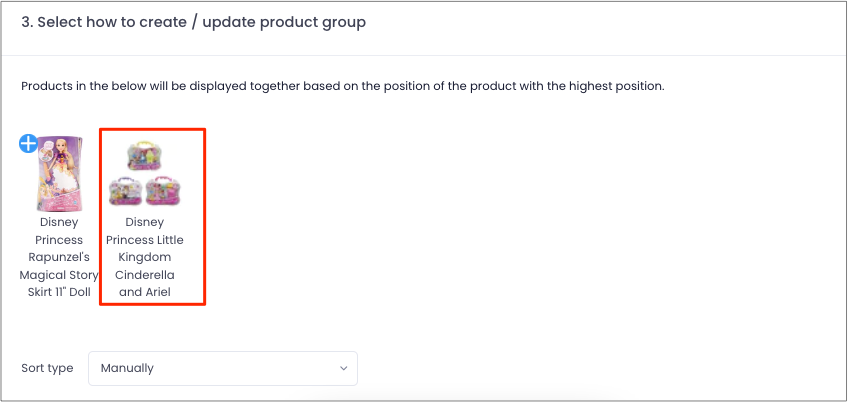The image size is (848, 402).
Task: Click the Little Kingdom Cinderella and Ariel title
Action: pyautogui.click(x=144, y=257)
